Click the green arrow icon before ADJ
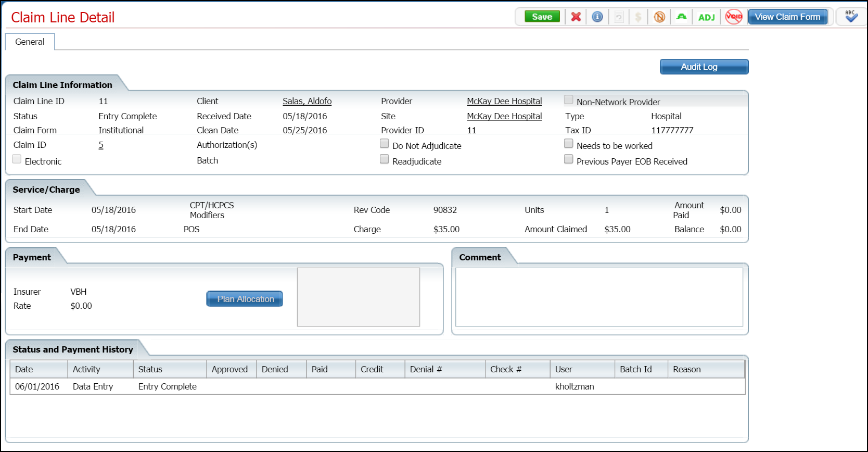868x452 pixels. tap(681, 17)
